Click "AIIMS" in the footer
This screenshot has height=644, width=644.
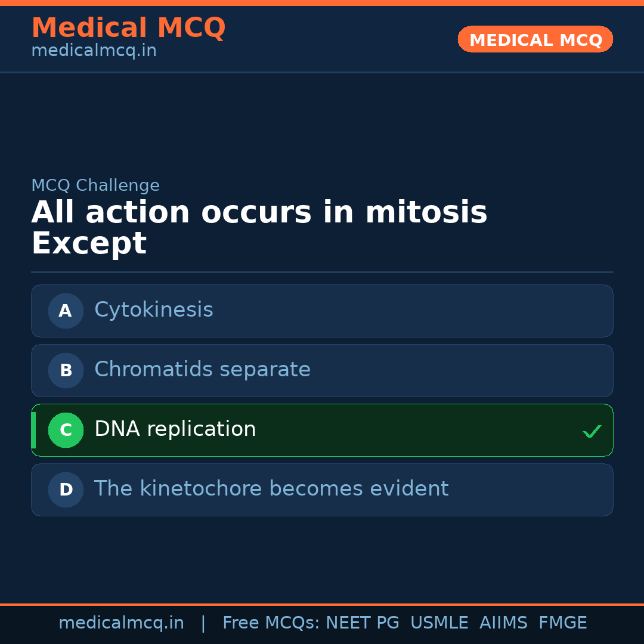click(x=503, y=623)
